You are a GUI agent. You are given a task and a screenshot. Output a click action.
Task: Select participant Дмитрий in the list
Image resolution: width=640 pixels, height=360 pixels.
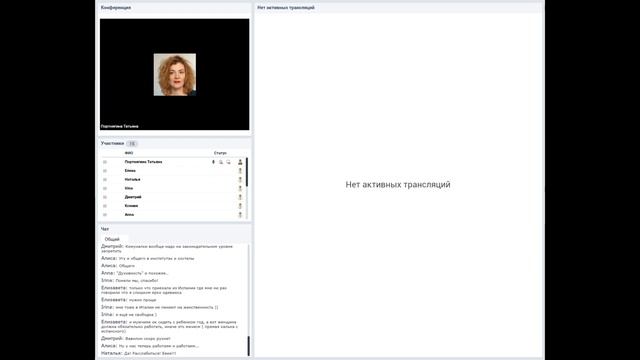click(133, 197)
